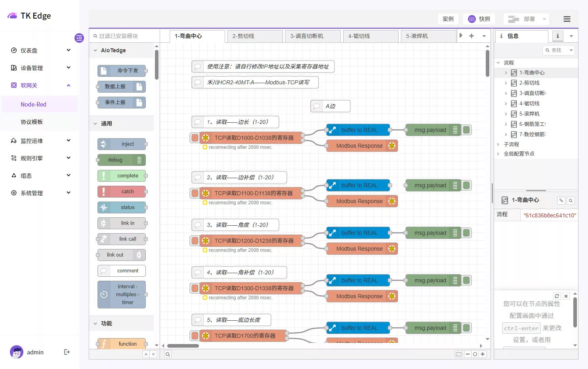Expand the flow 6-钢筋笼行 tree item
Image resolution: width=588 pixels, height=369 pixels.
506,124
